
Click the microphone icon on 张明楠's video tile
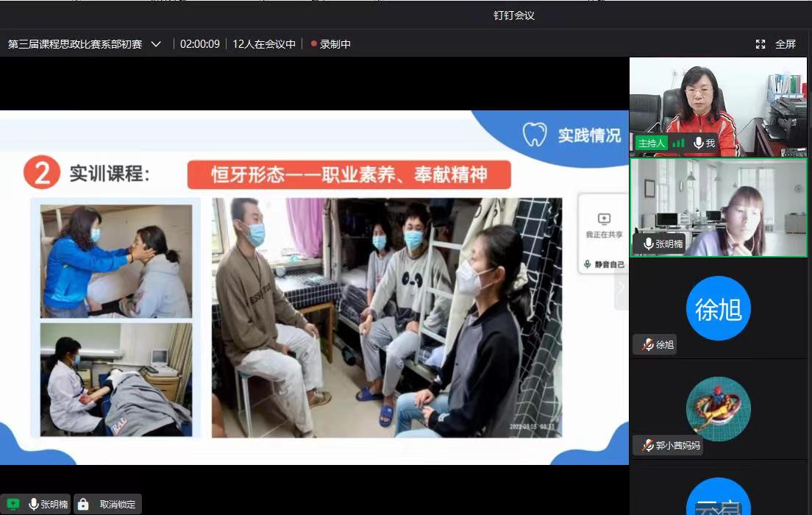click(x=649, y=244)
